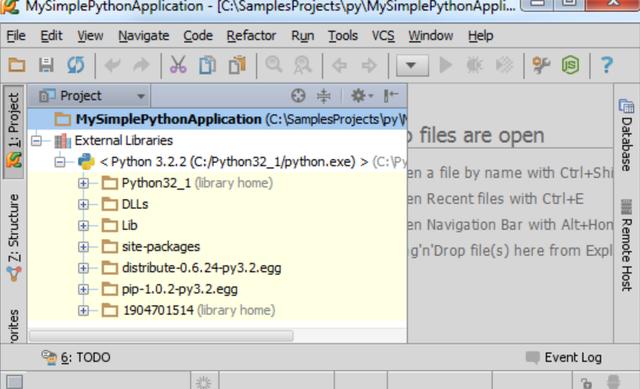
Task: Open the Remote Host side tool window
Action: point(626,245)
